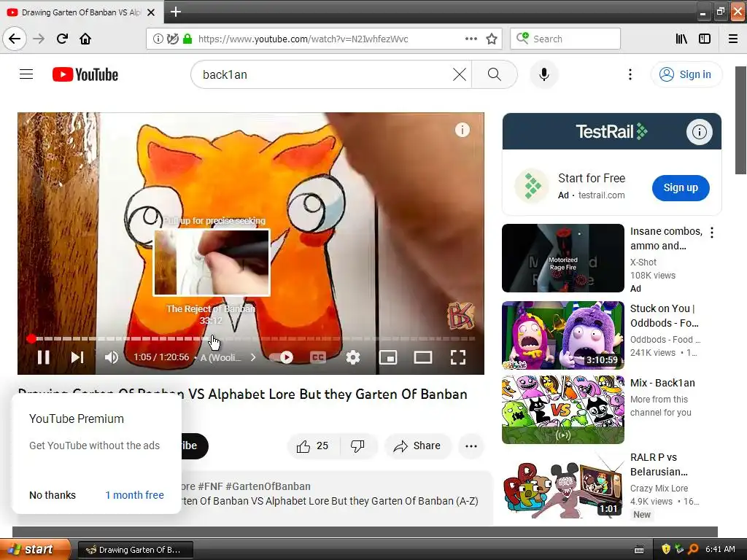Dismiss premium offer with No thanks
This screenshot has width=747, height=560.
[53, 495]
